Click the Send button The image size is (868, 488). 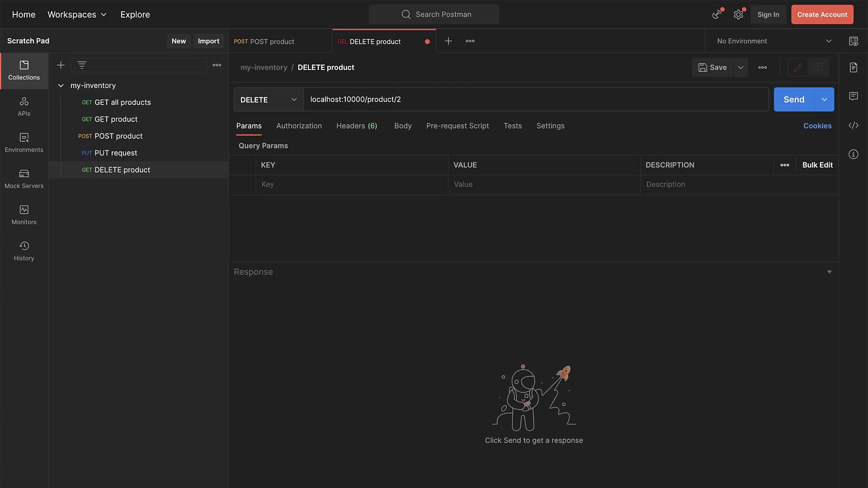pyautogui.click(x=793, y=99)
